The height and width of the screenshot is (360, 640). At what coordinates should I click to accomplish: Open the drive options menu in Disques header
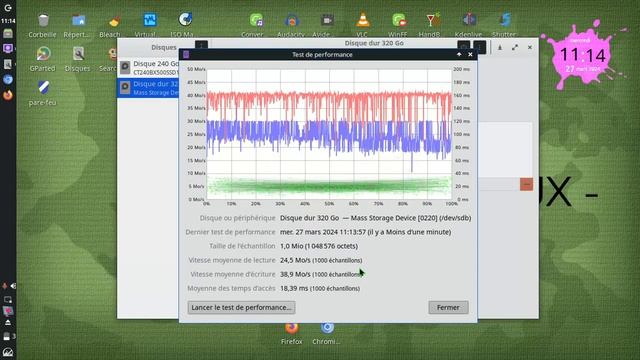point(480,47)
